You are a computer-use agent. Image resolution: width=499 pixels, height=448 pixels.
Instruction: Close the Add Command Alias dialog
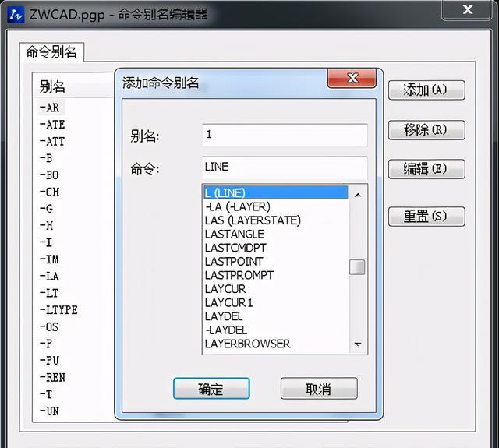pos(352,78)
